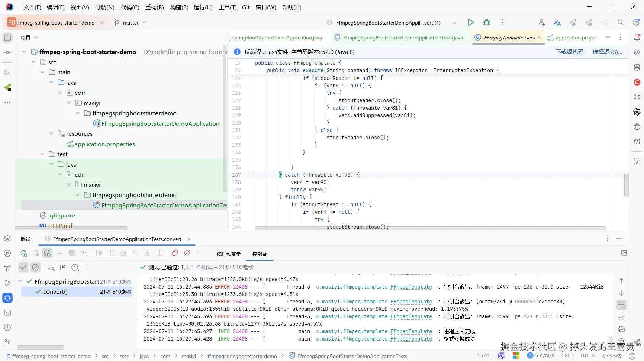Expand the run configuration dropdown arrow
Screen dimensions: 644x361
click(454, 23)
